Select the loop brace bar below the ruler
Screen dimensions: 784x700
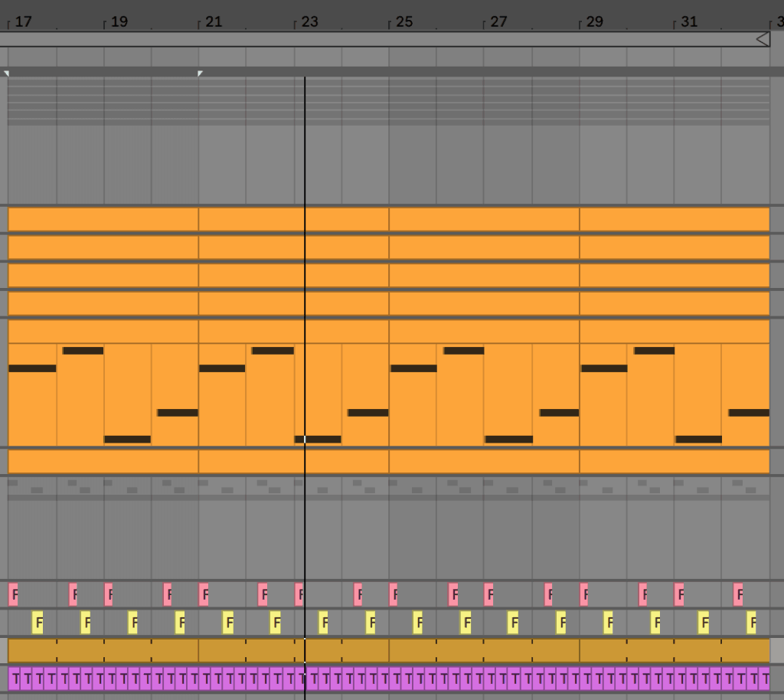pyautogui.click(x=385, y=39)
